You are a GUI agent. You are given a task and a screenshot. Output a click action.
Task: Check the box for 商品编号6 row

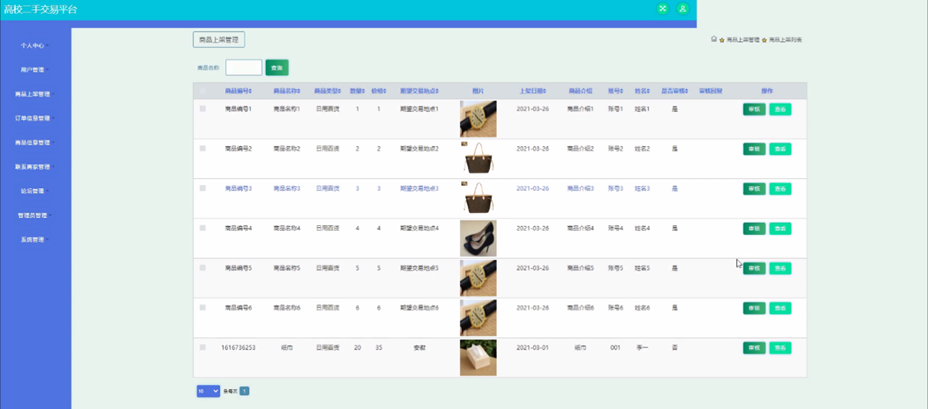click(203, 307)
